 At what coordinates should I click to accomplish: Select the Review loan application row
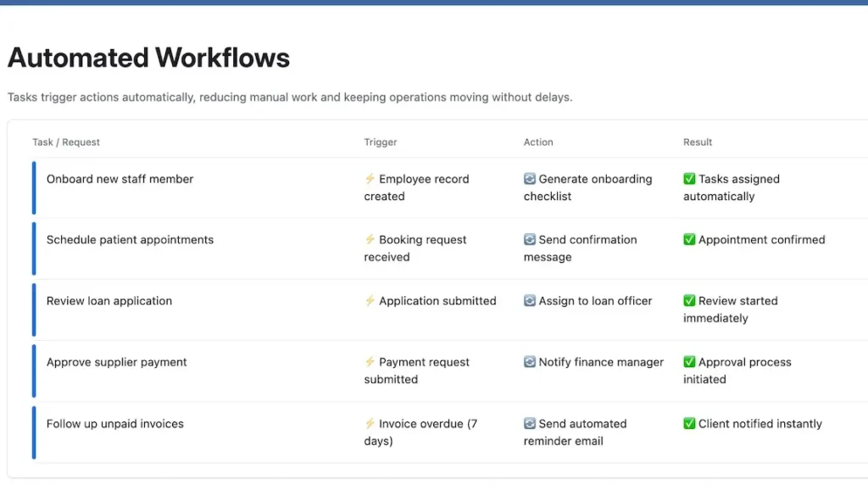click(x=109, y=301)
